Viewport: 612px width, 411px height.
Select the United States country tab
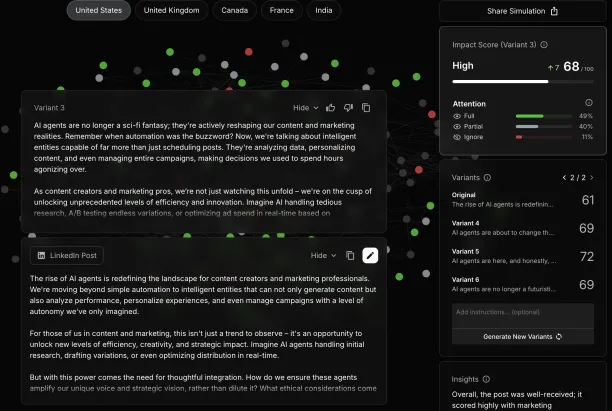click(98, 11)
